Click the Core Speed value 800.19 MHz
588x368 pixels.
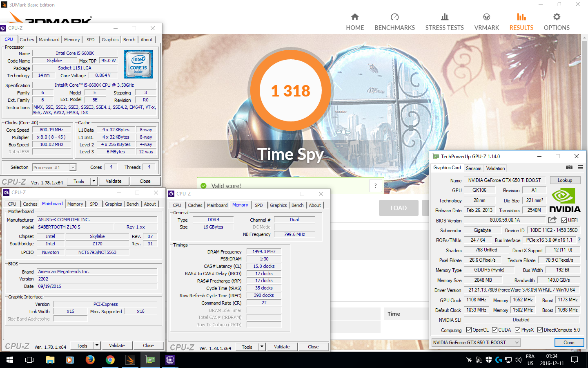point(51,130)
